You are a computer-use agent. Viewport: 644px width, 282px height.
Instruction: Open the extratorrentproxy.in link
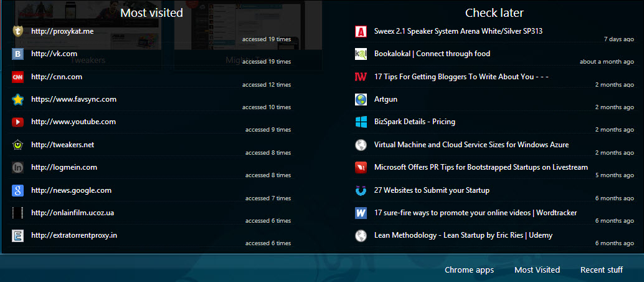point(74,235)
